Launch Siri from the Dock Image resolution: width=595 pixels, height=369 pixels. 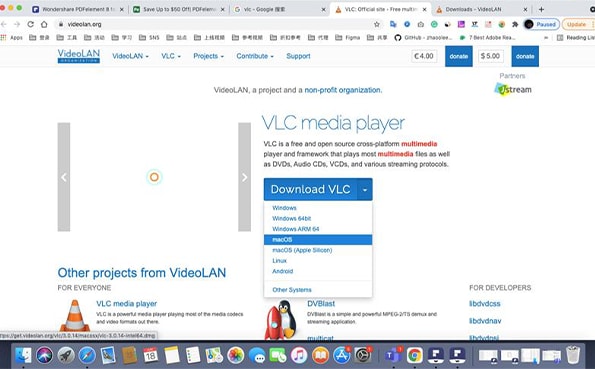pyautogui.click(x=44, y=356)
